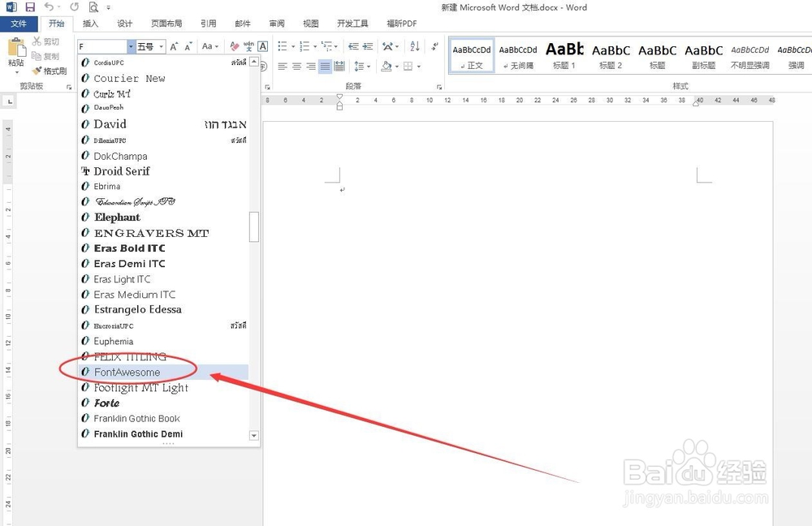Click the multilevel list icon

point(326,46)
